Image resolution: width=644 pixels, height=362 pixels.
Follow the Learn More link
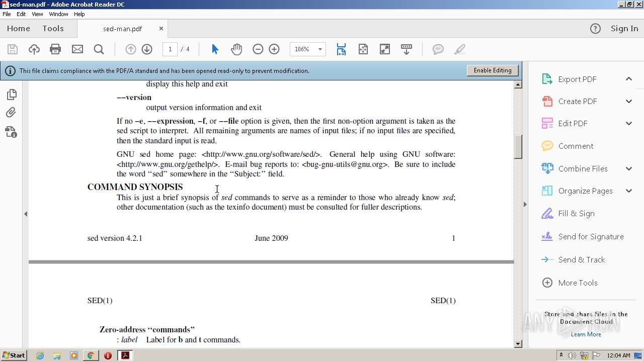pyautogui.click(x=586, y=334)
